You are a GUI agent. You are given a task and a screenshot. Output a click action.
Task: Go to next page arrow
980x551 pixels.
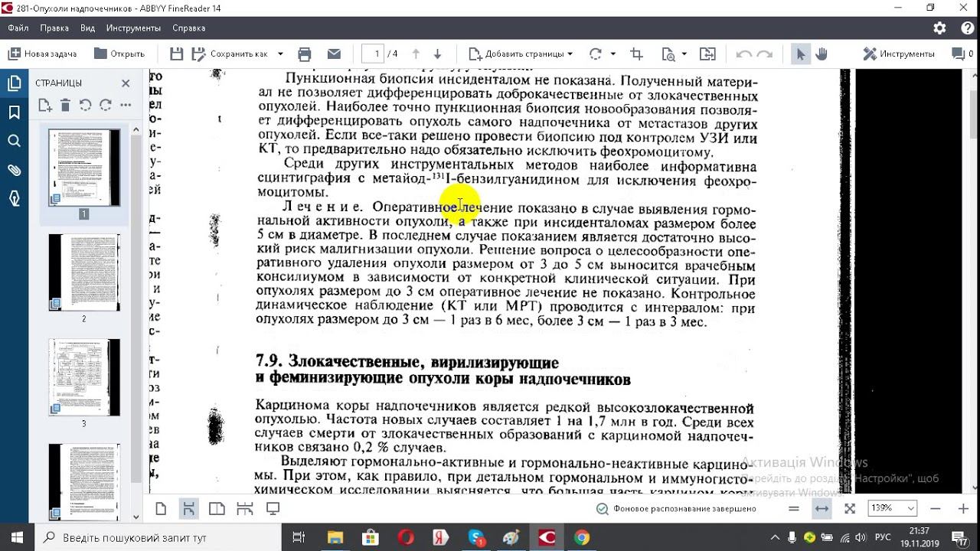click(437, 54)
